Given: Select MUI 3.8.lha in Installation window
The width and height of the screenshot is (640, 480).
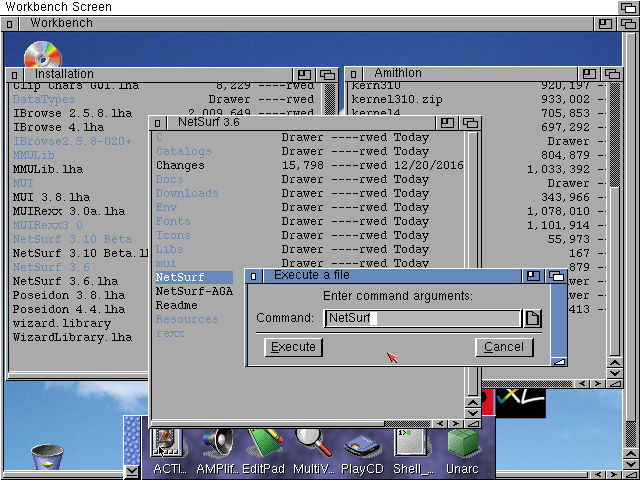Looking at the screenshot, I should pos(51,197).
